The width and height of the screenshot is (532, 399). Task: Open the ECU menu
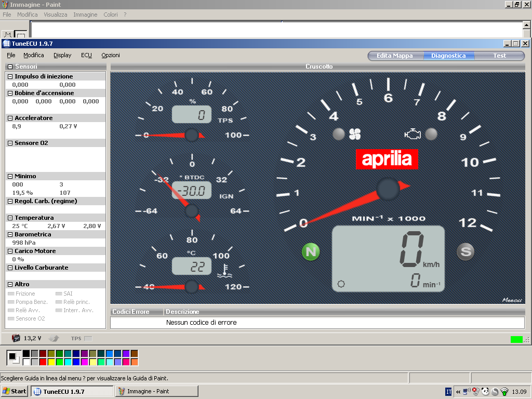click(87, 55)
